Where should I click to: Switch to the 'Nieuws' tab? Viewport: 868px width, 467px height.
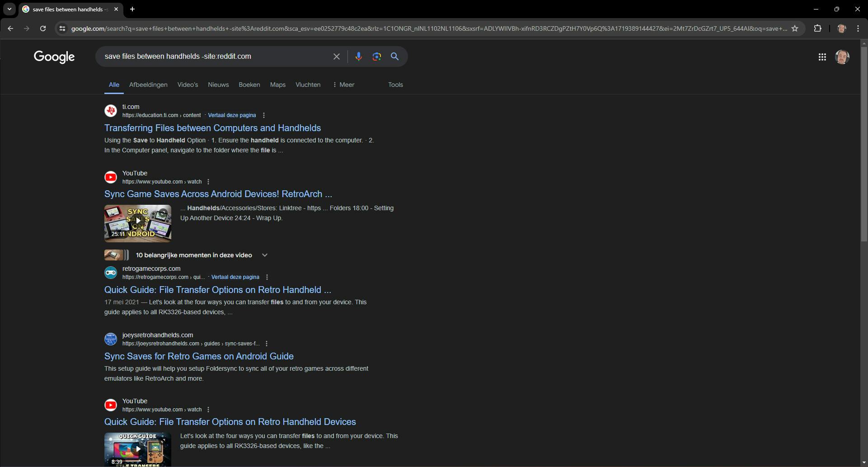218,85
